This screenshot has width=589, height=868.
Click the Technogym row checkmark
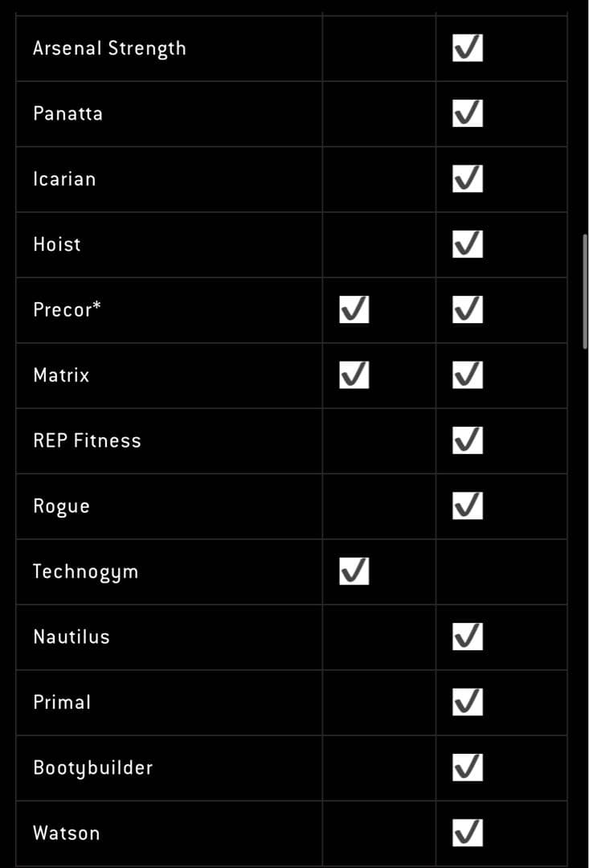[x=354, y=571]
